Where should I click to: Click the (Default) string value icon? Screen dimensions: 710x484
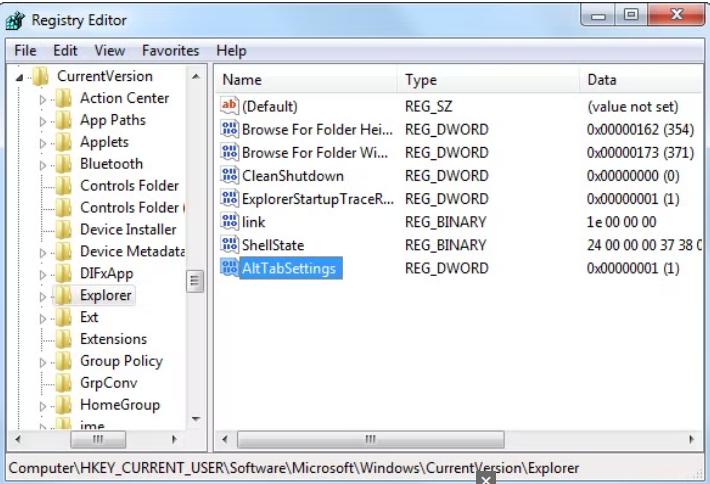[229, 105]
